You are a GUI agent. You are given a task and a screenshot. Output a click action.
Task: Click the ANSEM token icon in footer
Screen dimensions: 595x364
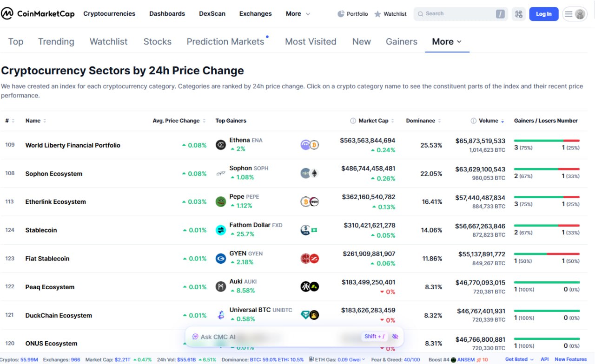[x=453, y=359]
